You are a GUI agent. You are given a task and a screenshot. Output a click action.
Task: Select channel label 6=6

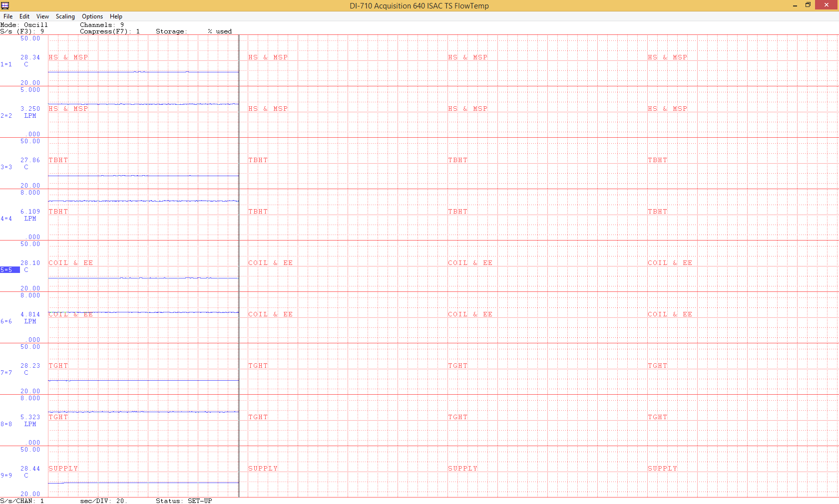coord(6,321)
